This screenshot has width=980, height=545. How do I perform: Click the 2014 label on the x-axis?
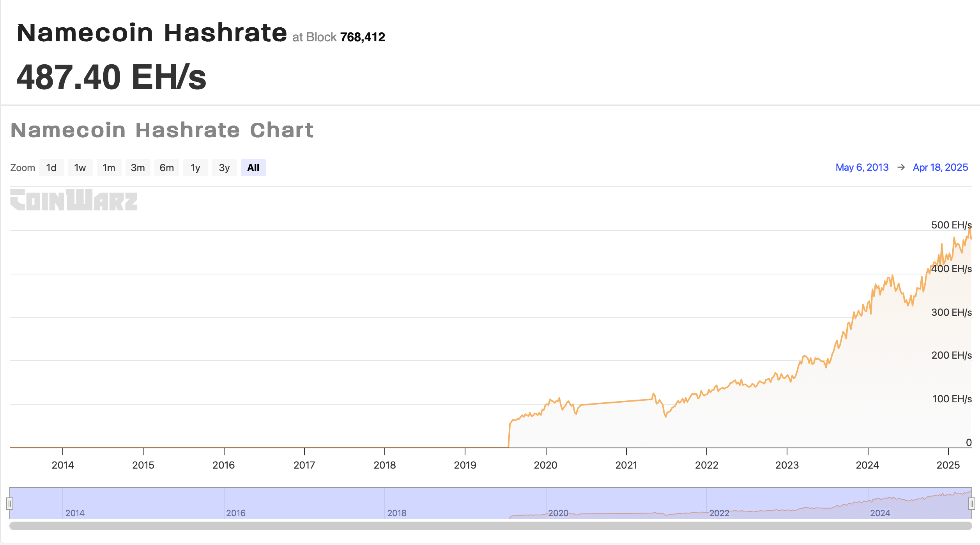[x=62, y=465]
